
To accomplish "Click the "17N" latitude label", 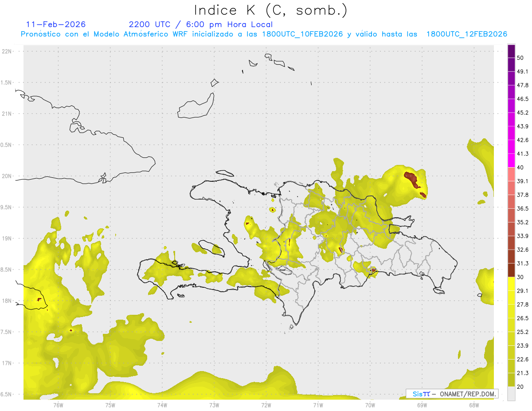I will coord(7,363).
